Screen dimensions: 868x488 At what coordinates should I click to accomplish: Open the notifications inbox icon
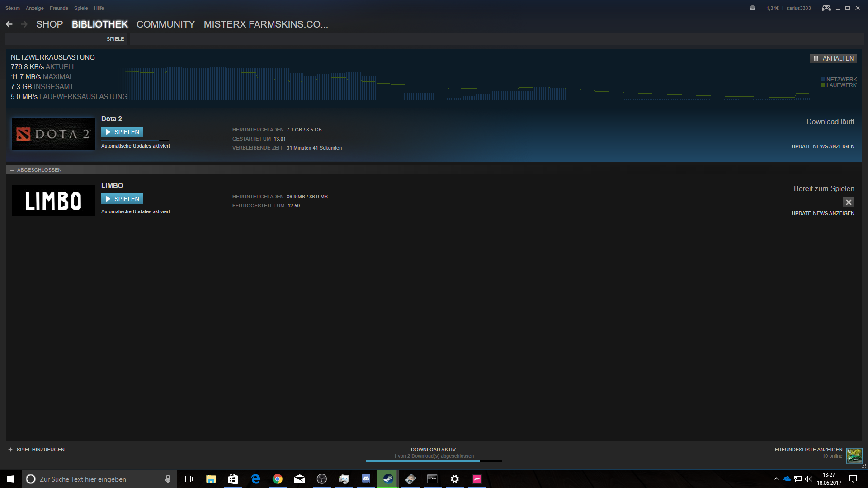752,8
